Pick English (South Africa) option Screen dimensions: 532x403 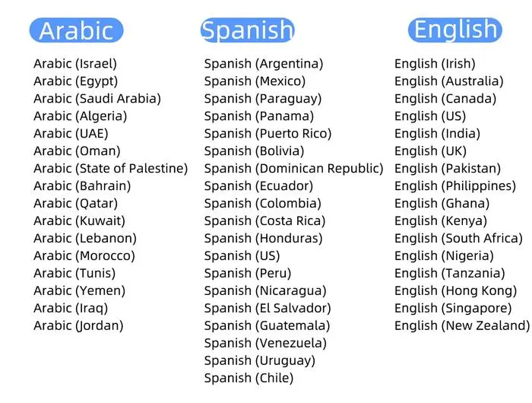pos(458,239)
